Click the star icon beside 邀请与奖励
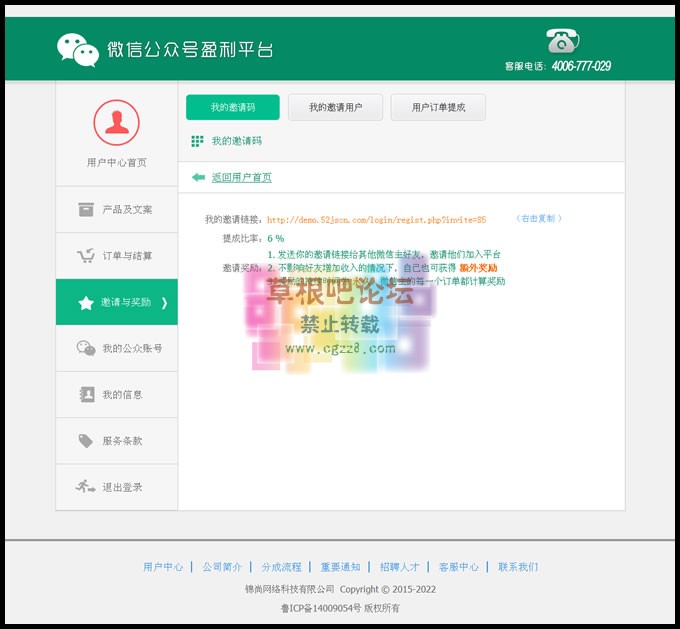This screenshot has height=629, width=680. pos(86,302)
